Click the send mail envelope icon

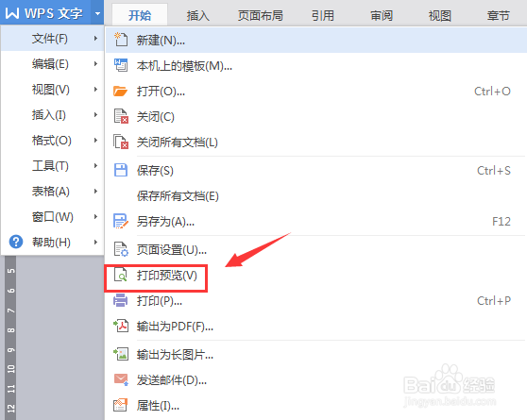click(x=121, y=379)
